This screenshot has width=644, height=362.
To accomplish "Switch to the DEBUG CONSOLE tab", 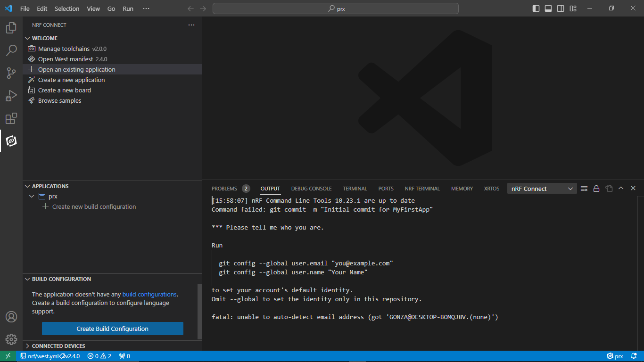I will point(311,189).
